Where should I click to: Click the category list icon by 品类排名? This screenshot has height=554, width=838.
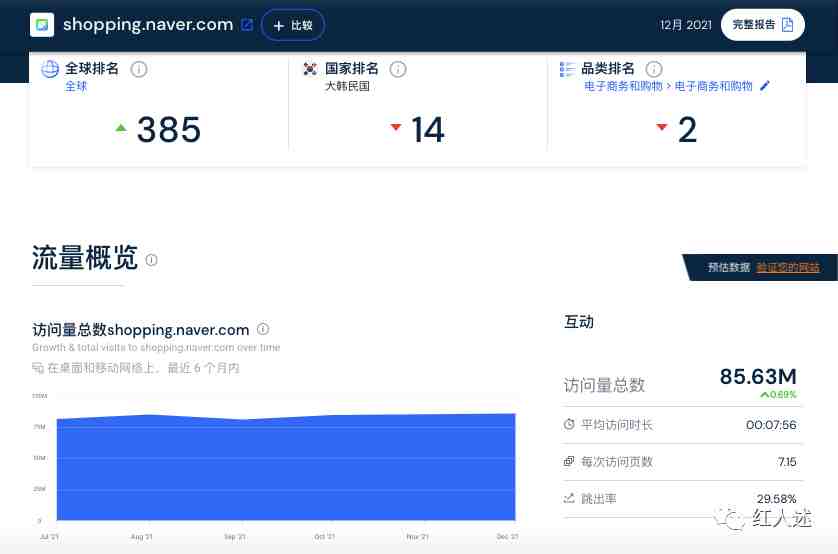click(x=567, y=69)
